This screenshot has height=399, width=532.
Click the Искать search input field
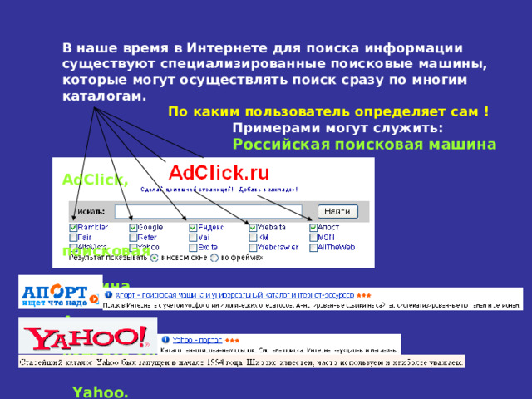pos(209,211)
